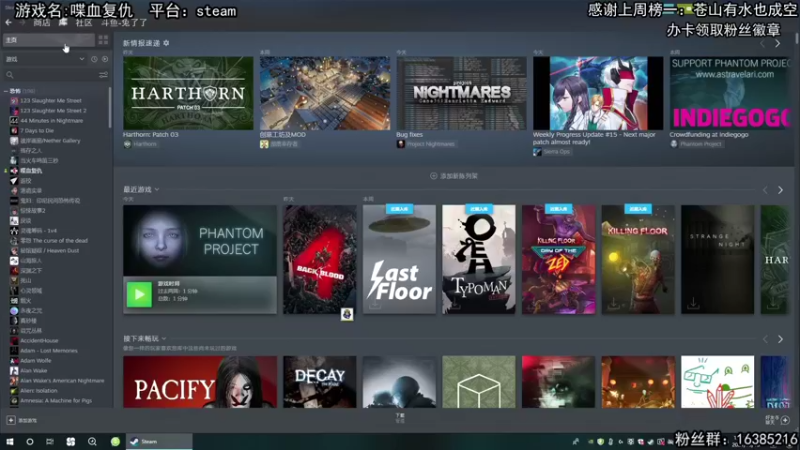Viewport: 800px width, 450px height.
Task: Open friends and chat plus icon
Action: [785, 420]
